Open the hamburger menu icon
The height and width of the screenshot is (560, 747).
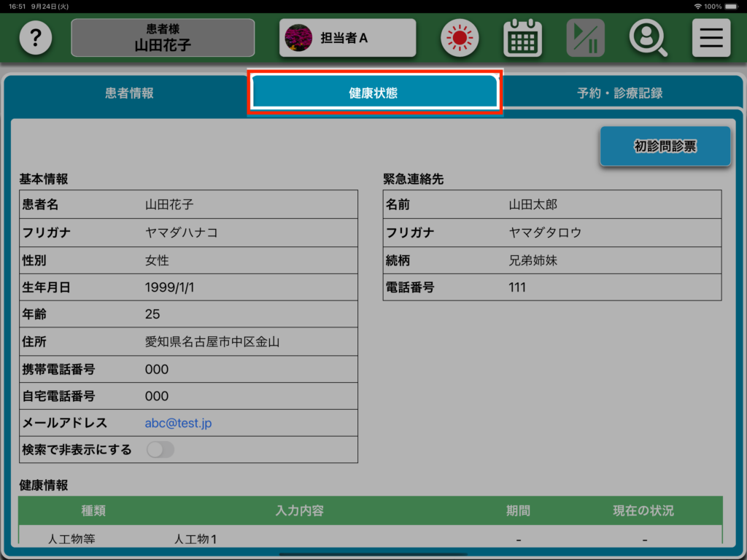[x=711, y=38]
